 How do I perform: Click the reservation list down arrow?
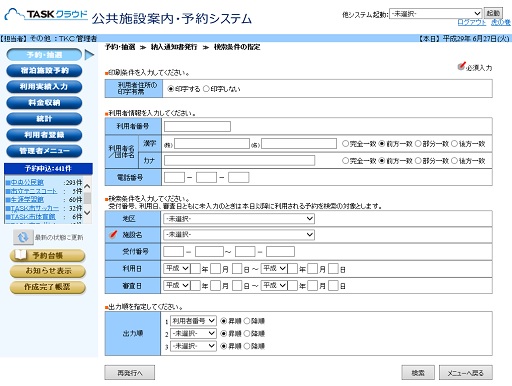87,213
